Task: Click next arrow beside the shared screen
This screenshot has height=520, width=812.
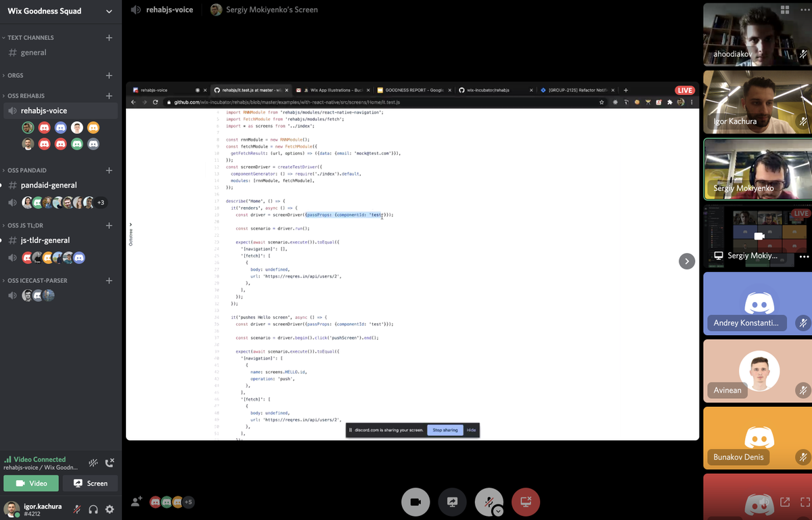Action: pyautogui.click(x=687, y=261)
